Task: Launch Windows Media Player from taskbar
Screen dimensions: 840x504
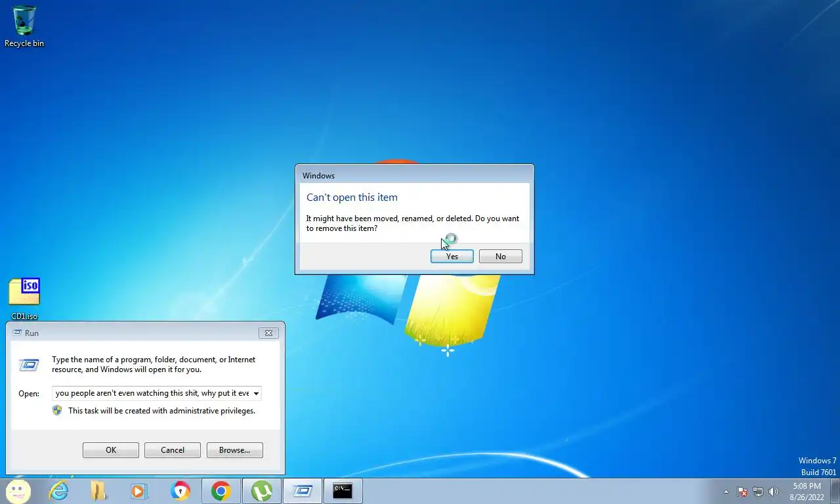Action: [139, 491]
